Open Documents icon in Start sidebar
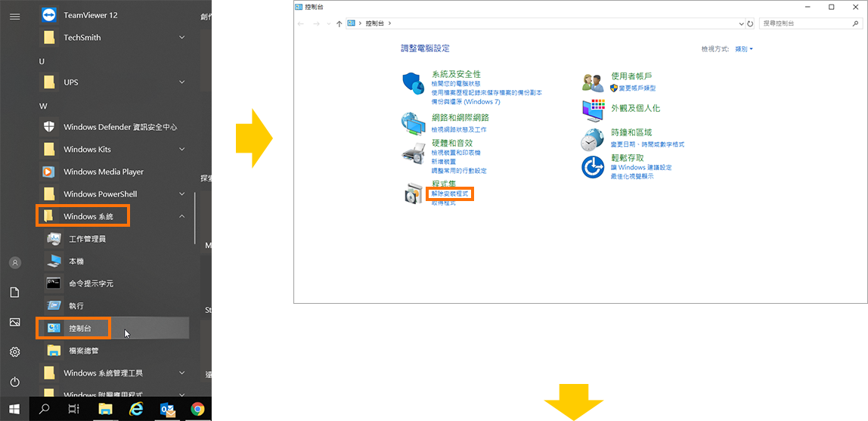The height and width of the screenshot is (421, 868). 15,293
